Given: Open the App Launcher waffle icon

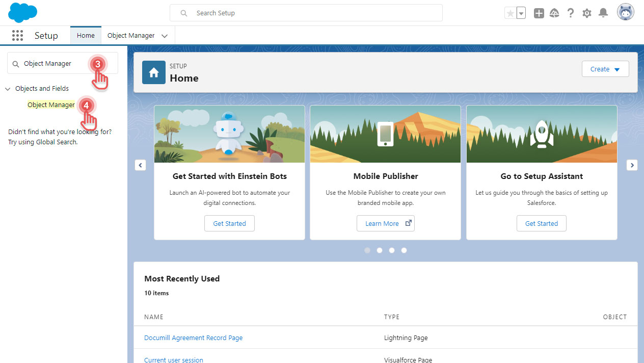Looking at the screenshot, I should [x=17, y=35].
